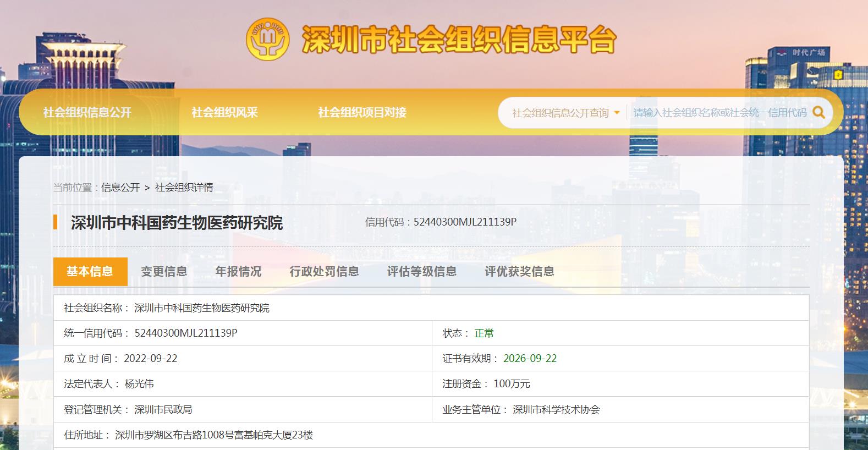Image resolution: width=868 pixels, height=450 pixels.
Task: Switch to the 行政处罚信息 tab
Action: point(324,271)
